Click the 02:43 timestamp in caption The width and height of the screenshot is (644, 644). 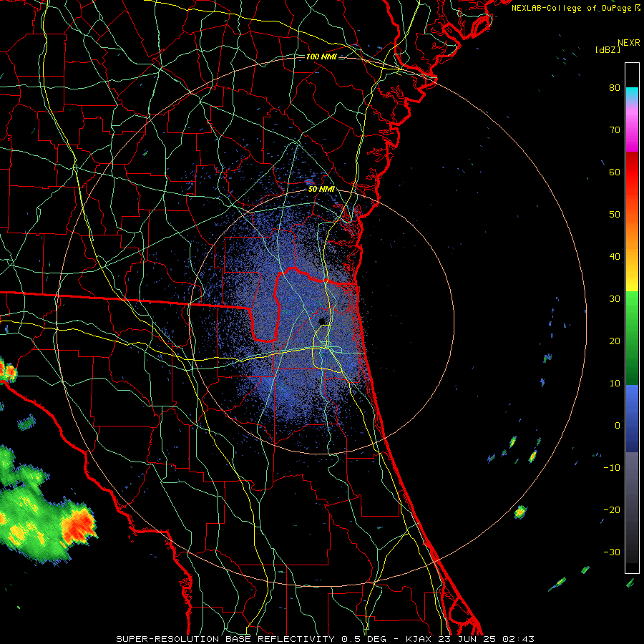click(x=519, y=639)
